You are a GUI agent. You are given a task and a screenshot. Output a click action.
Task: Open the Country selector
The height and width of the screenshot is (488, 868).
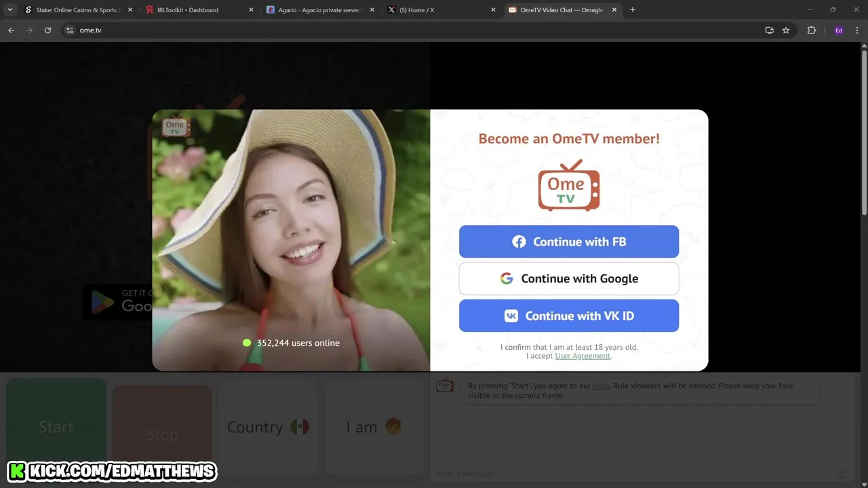(x=268, y=427)
